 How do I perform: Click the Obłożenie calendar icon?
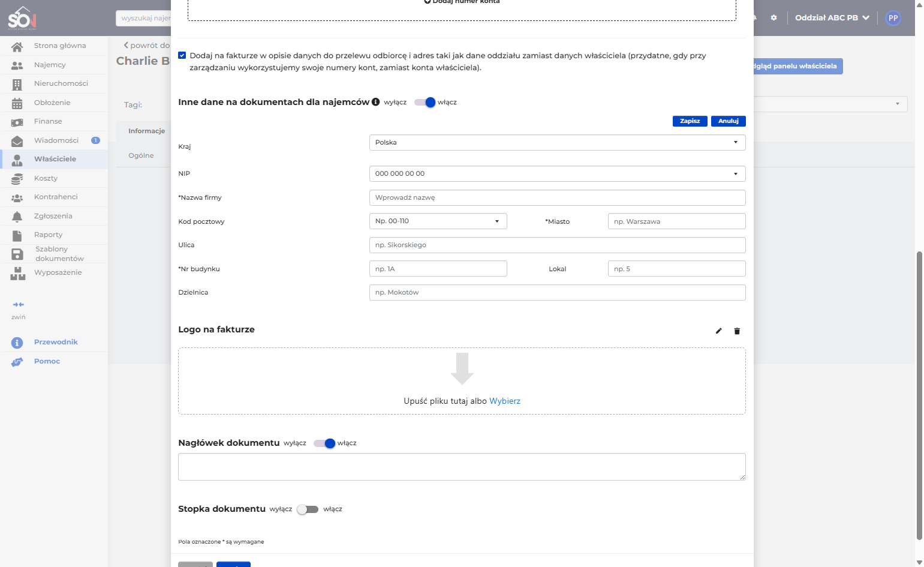tap(17, 103)
